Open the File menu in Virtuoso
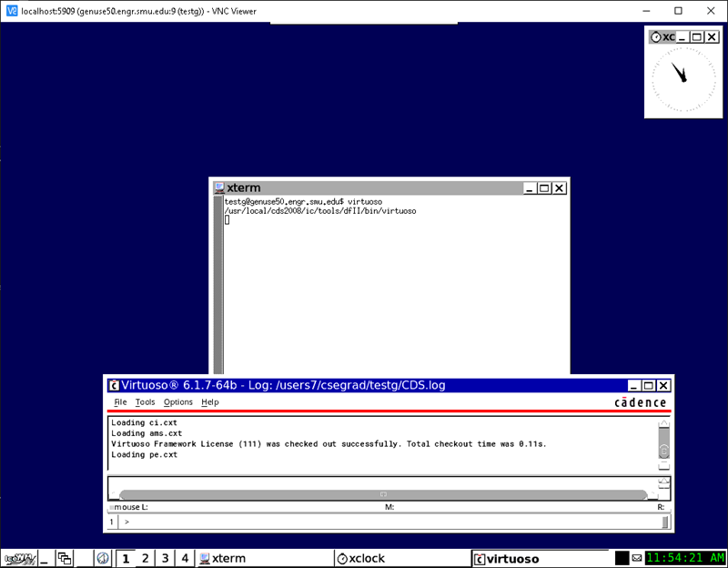 pos(120,402)
